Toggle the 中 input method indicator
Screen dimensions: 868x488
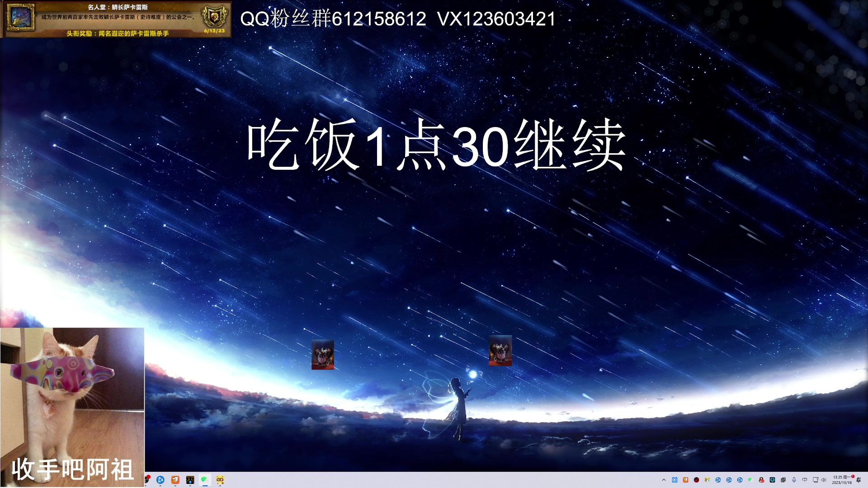[805, 480]
